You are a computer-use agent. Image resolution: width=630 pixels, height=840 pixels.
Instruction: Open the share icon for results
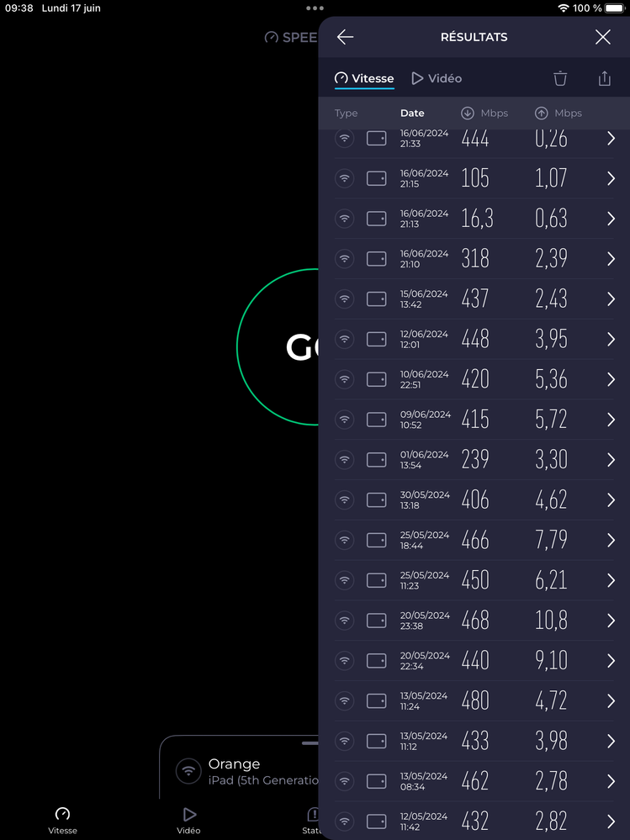click(x=604, y=78)
